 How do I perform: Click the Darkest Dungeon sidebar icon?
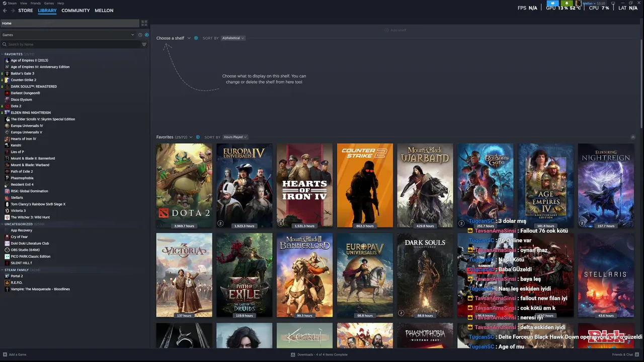[7, 93]
